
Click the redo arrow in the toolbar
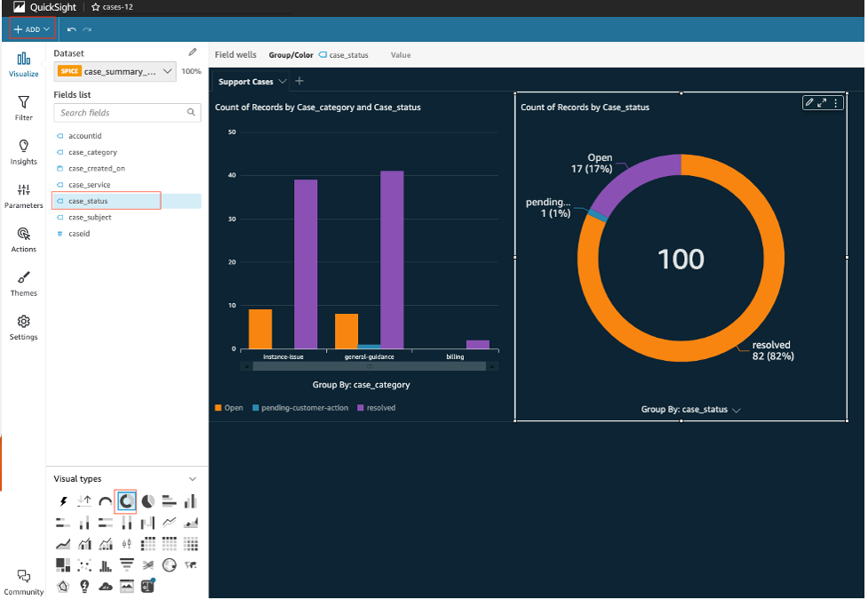pyautogui.click(x=87, y=29)
